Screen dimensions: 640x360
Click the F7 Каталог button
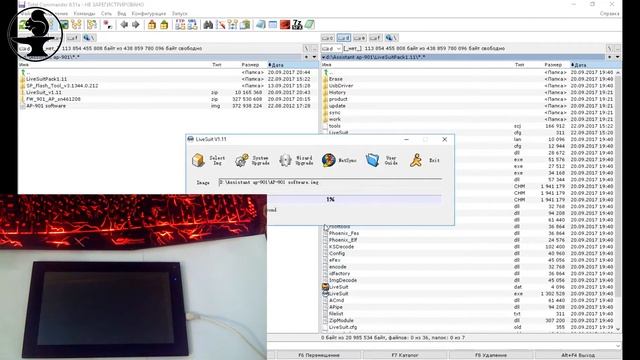pos(405,355)
